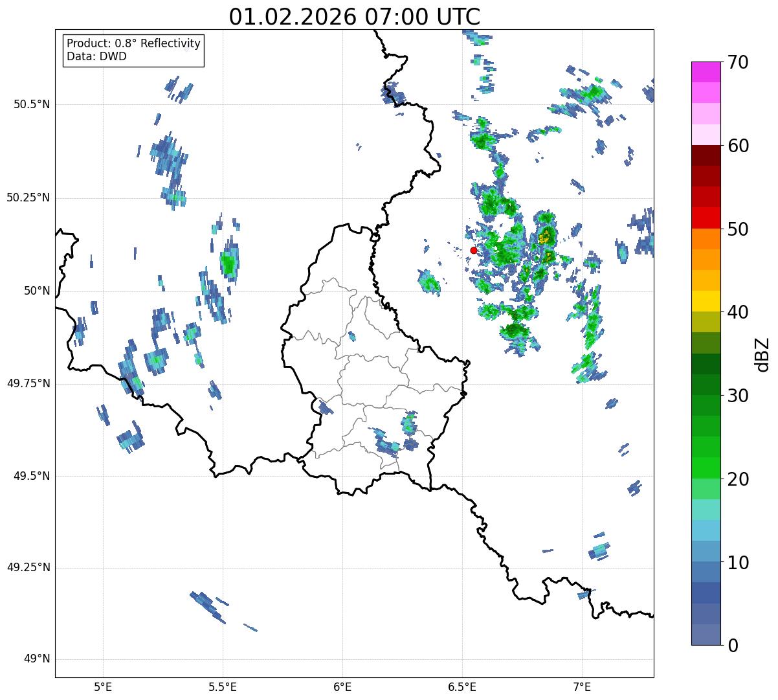Click the 50.25°N latitude label
Image resolution: width=778 pixels, height=700 pixels.
(28, 198)
